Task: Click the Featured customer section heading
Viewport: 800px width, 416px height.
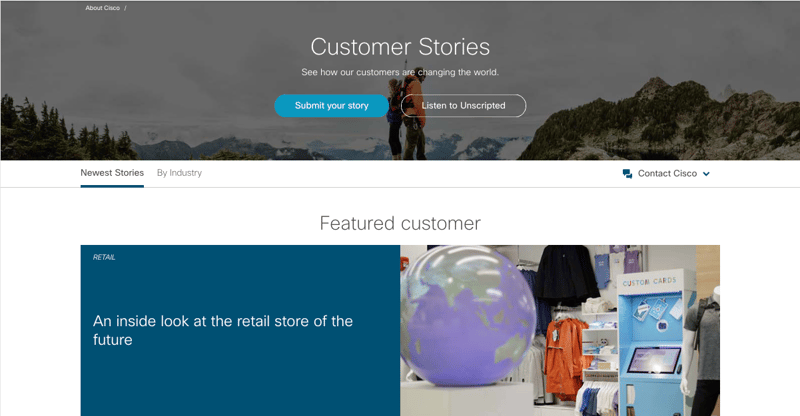Action: pos(400,223)
